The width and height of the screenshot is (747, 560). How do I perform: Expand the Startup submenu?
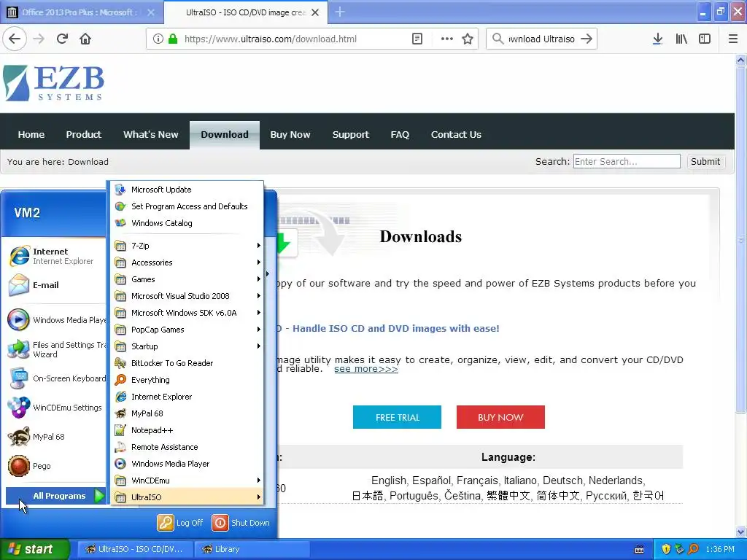point(188,346)
